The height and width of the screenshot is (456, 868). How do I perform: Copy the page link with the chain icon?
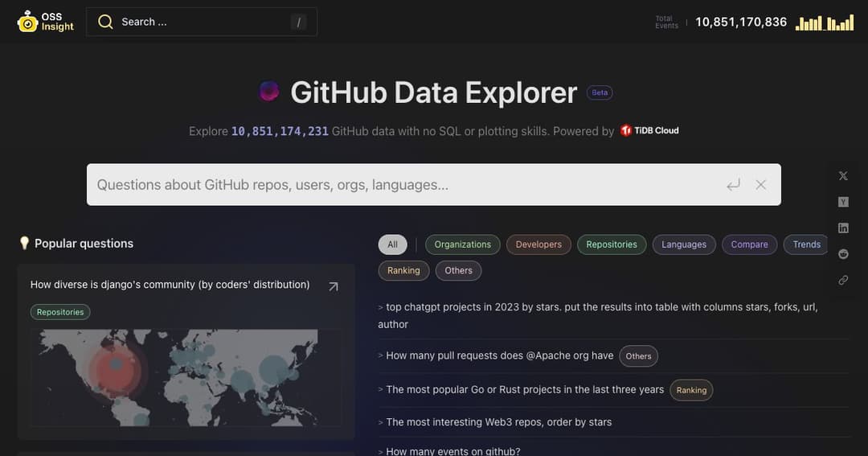point(843,281)
